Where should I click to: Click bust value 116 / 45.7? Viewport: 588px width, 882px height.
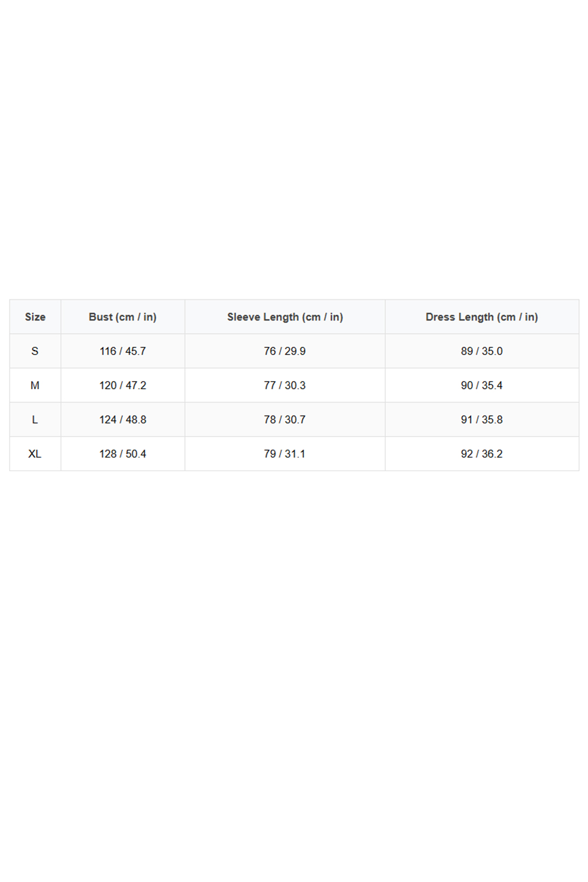click(123, 351)
